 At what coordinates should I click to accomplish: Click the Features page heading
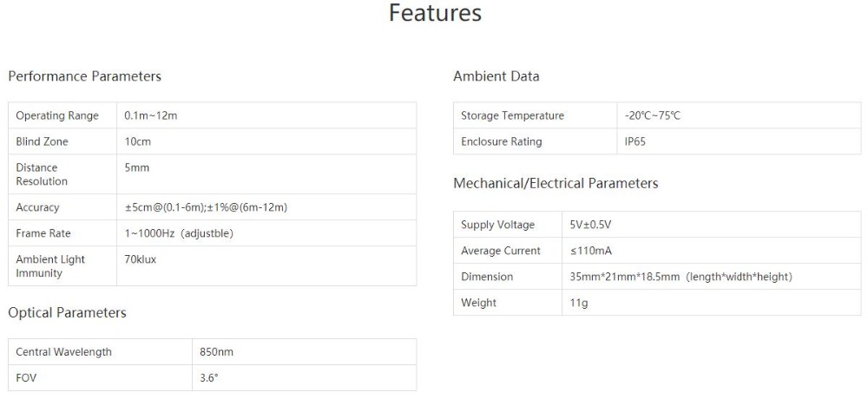[435, 14]
